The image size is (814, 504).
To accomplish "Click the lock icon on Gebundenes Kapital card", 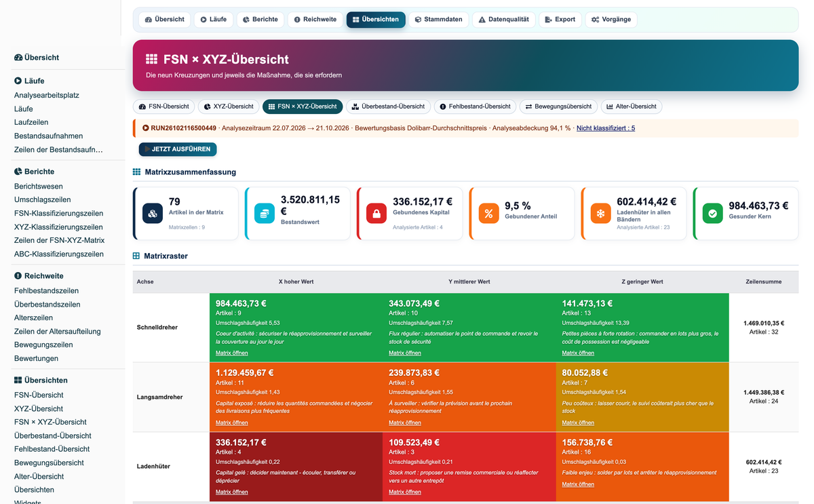I will click(x=376, y=214).
